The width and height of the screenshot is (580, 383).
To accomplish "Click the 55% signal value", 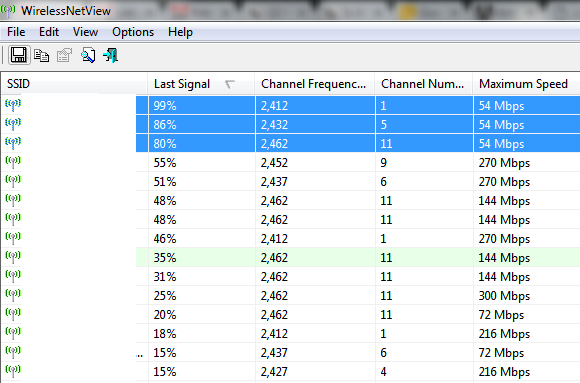I will point(165,162).
